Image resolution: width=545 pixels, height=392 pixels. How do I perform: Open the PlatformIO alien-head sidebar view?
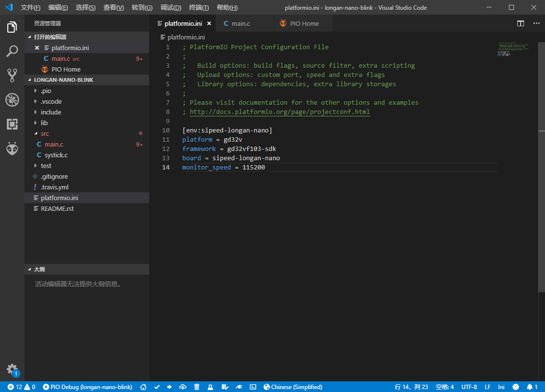click(x=12, y=149)
